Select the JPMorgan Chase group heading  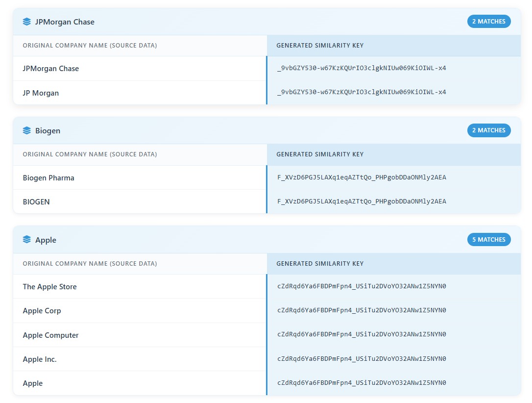point(65,22)
